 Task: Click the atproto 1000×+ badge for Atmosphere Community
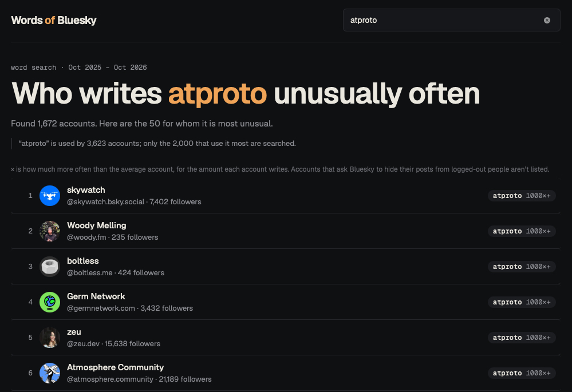pyautogui.click(x=522, y=373)
